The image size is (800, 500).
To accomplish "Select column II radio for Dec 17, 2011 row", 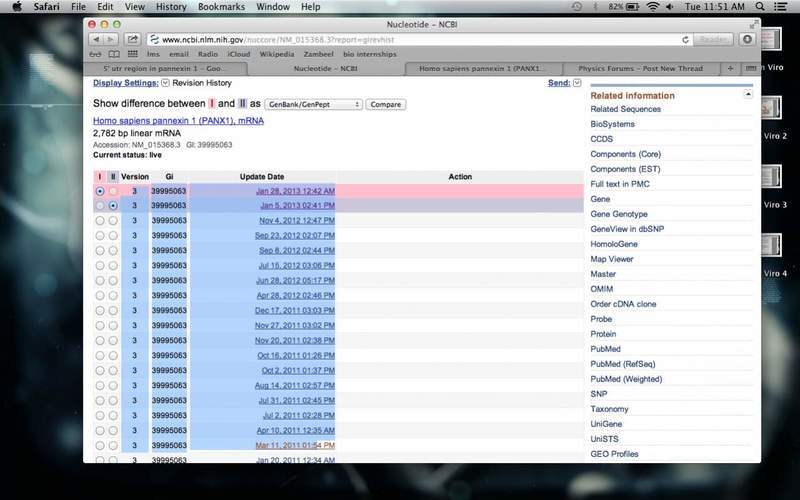I will [113, 311].
